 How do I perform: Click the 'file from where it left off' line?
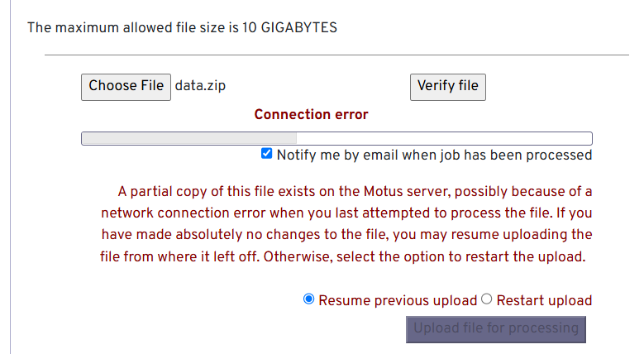tap(343, 256)
